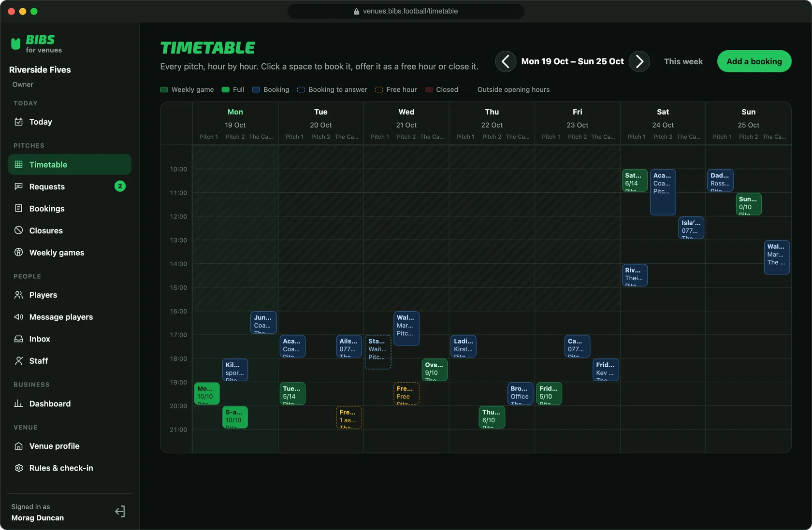Click the BIBS for venues logo

pyautogui.click(x=36, y=43)
